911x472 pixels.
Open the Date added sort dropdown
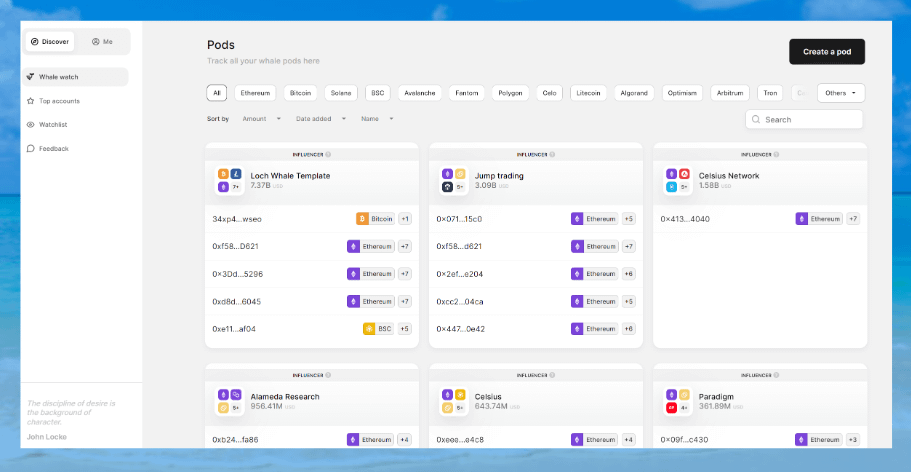point(320,119)
